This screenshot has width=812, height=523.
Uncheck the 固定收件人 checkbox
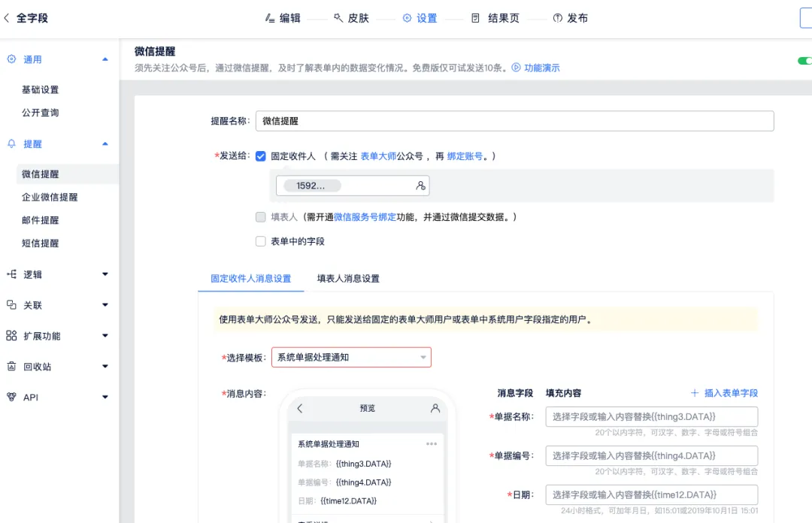(261, 156)
